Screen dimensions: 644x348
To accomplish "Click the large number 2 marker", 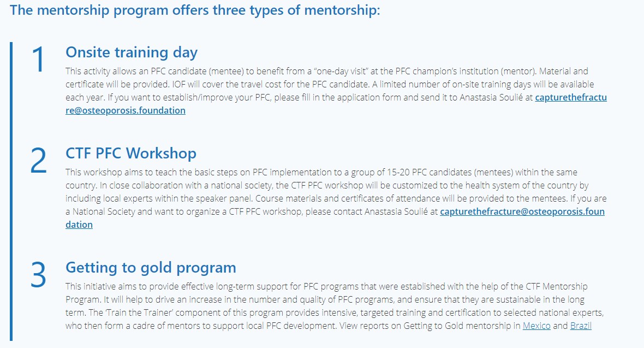I will pyautogui.click(x=38, y=161).
